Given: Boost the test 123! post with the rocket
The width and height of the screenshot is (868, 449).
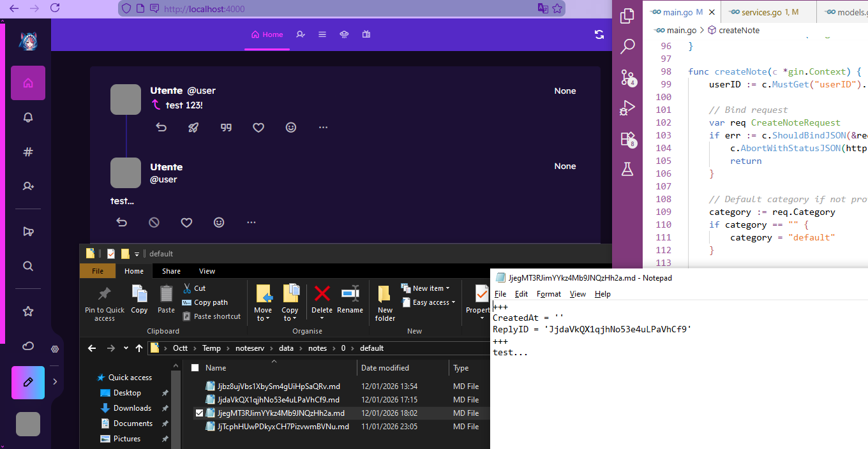Looking at the screenshot, I should click(x=193, y=127).
